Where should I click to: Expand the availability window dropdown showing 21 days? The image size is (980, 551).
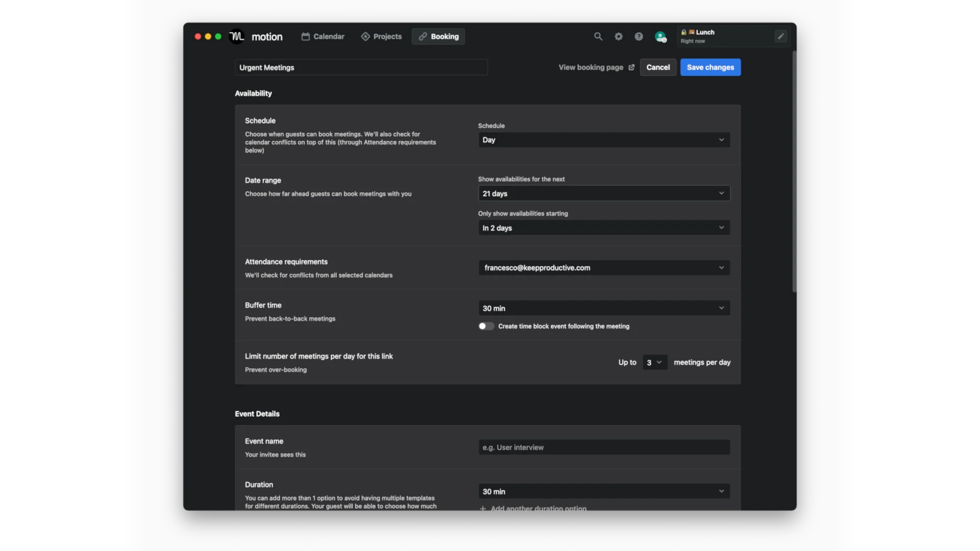click(604, 193)
